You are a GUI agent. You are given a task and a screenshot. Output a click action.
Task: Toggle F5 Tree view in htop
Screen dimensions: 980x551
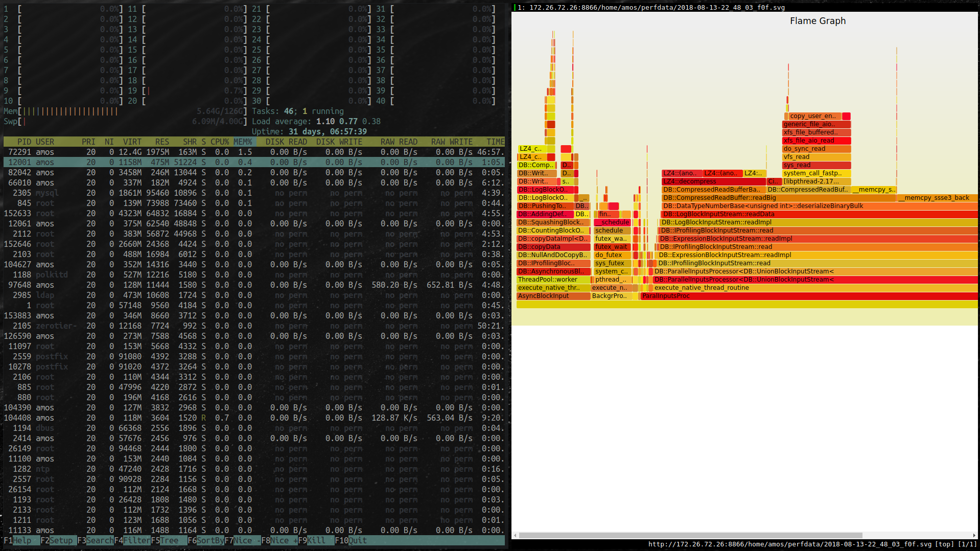[169, 540]
